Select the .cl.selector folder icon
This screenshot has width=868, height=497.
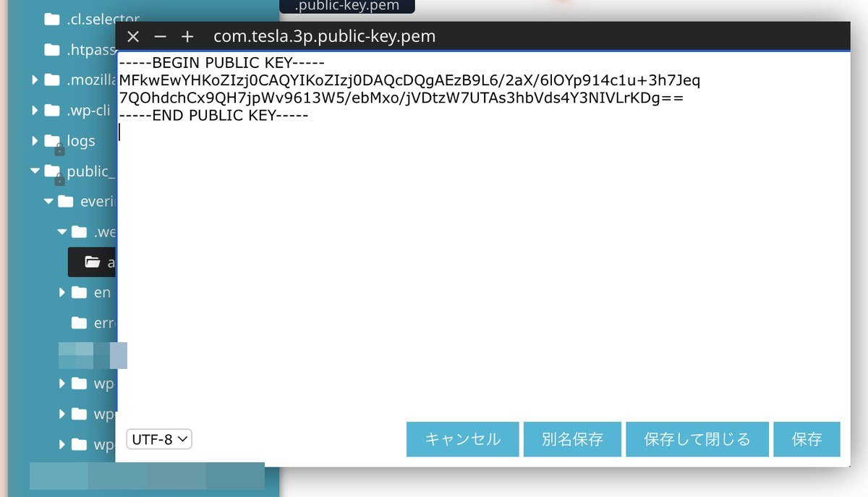click(x=51, y=20)
